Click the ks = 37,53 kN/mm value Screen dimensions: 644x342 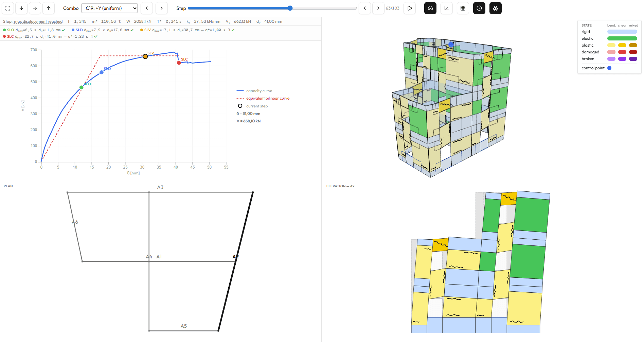click(x=203, y=21)
